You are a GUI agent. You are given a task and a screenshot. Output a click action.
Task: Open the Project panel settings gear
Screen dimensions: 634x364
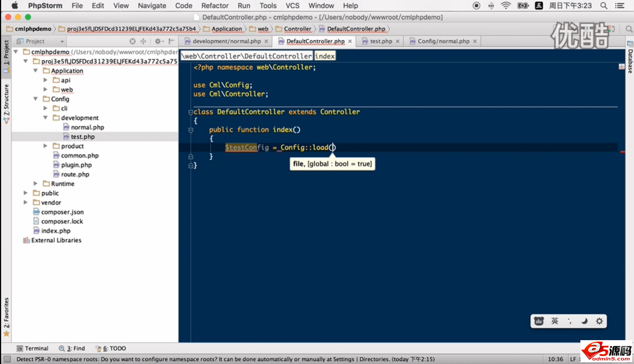(158, 41)
